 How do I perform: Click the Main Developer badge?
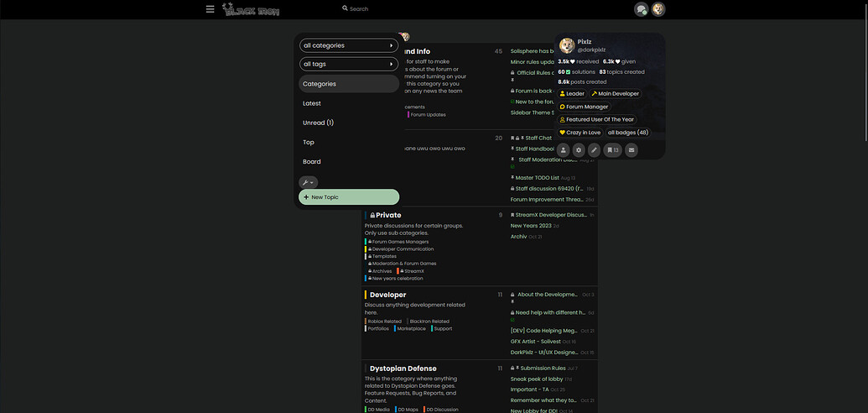tap(615, 94)
